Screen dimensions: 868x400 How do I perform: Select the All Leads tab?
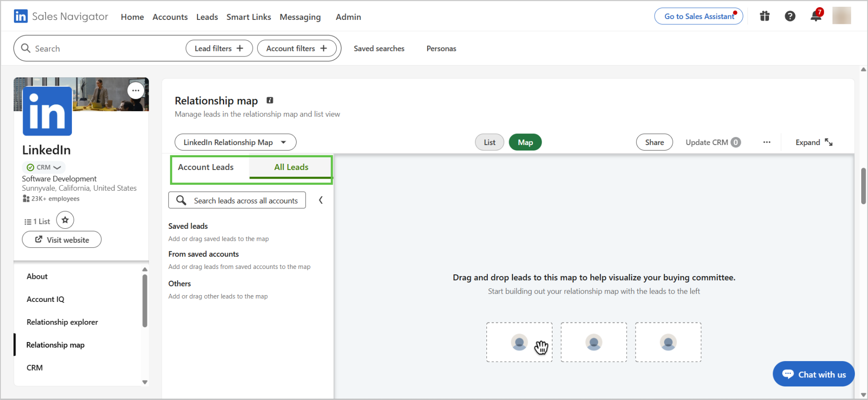click(291, 167)
